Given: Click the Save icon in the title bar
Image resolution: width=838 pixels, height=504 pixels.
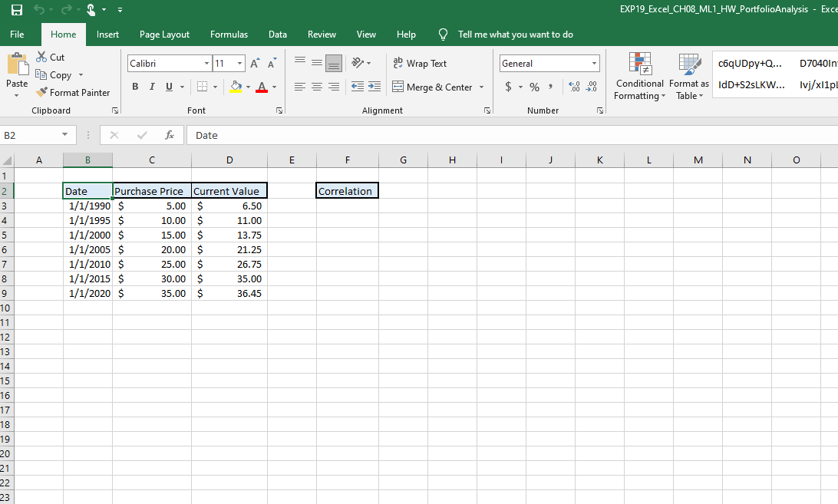Looking at the screenshot, I should [x=17, y=10].
